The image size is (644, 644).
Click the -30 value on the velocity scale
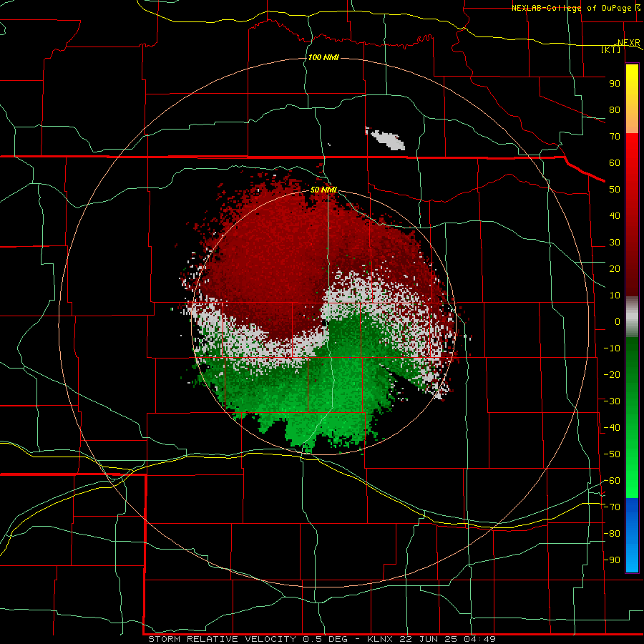click(612, 401)
